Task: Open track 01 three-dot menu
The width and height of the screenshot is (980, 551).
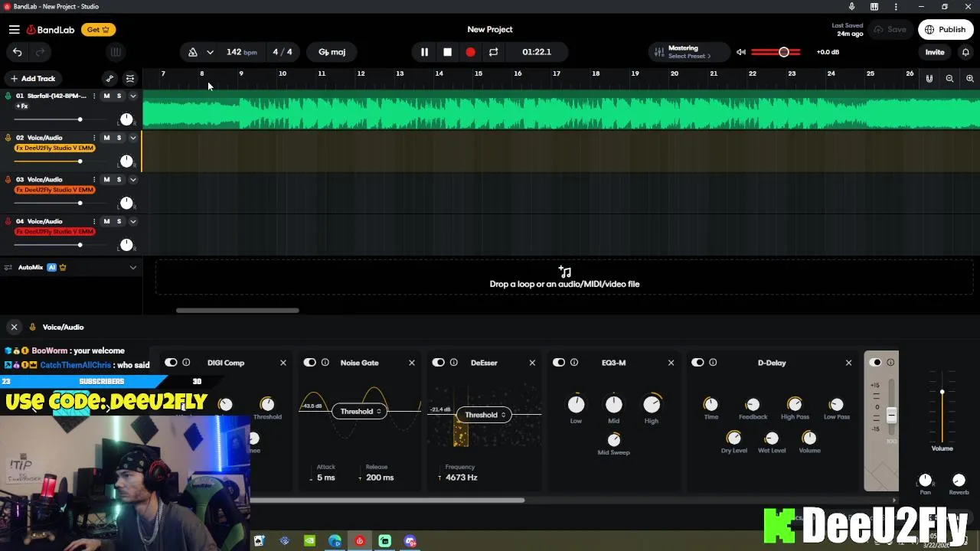Action: [94, 96]
